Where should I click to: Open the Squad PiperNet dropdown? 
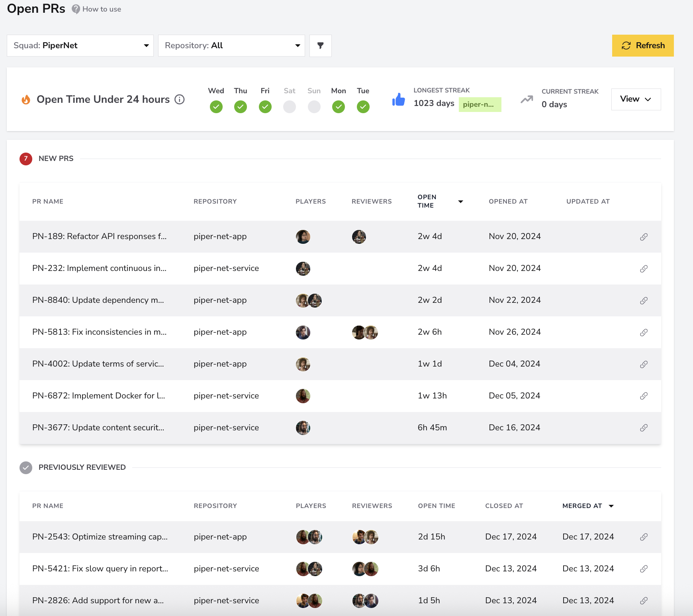click(x=80, y=45)
